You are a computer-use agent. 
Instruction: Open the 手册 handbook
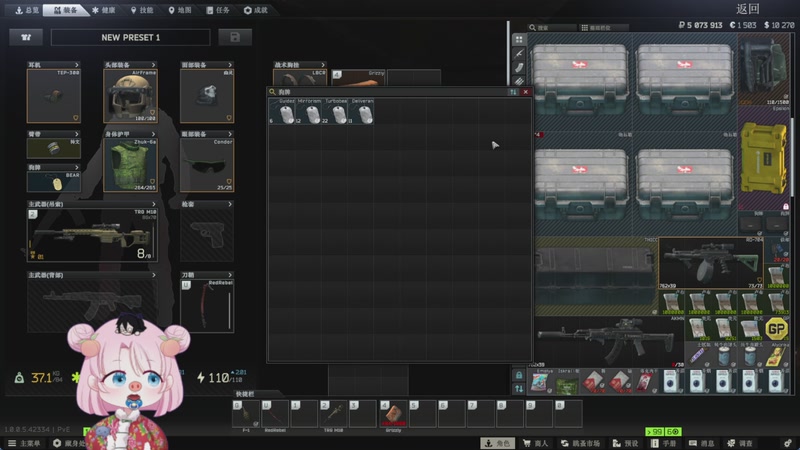664,443
